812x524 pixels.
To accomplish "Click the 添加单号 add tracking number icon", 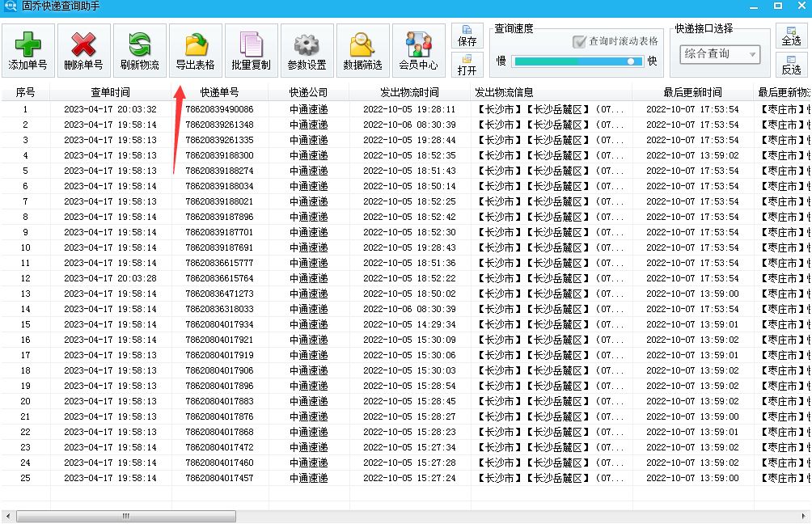I will (29, 50).
